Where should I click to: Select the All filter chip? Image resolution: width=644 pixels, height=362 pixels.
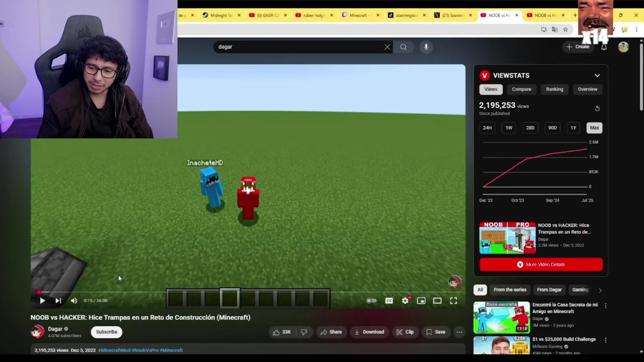tap(480, 290)
